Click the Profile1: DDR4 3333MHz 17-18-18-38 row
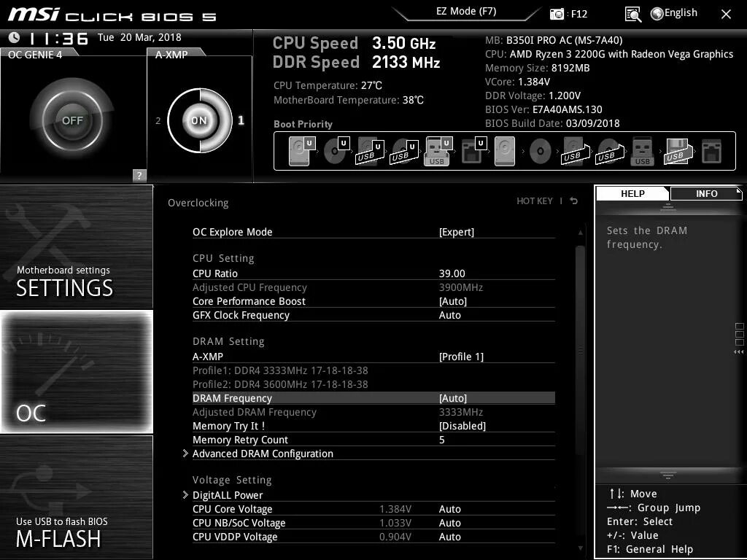Viewport: 747px width, 560px height. pos(280,370)
